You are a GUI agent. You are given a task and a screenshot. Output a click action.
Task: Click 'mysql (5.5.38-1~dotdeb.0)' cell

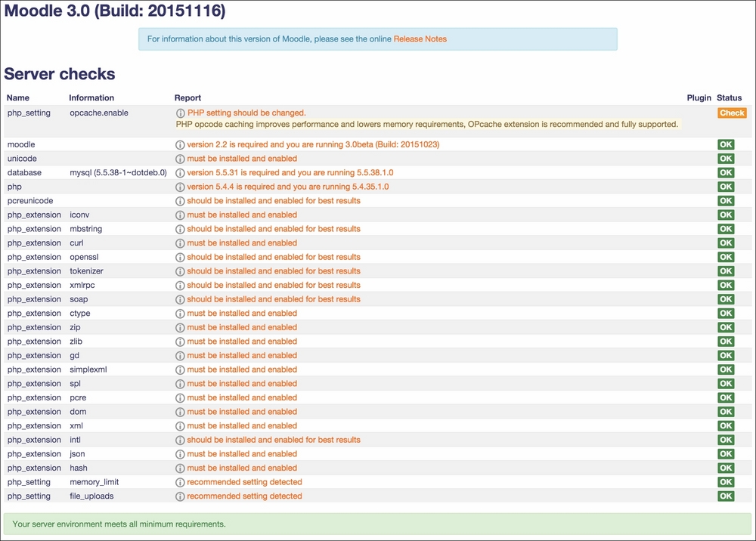point(118,172)
